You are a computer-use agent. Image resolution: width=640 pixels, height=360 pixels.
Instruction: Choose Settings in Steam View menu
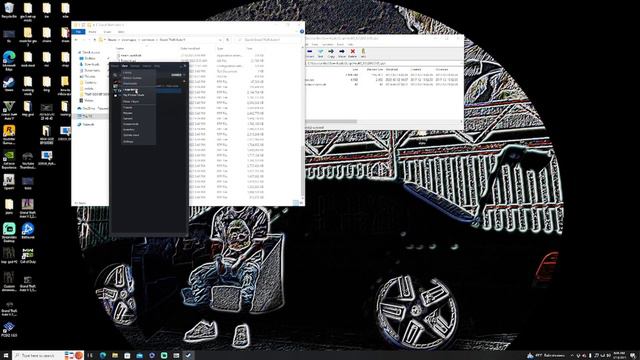click(128, 141)
